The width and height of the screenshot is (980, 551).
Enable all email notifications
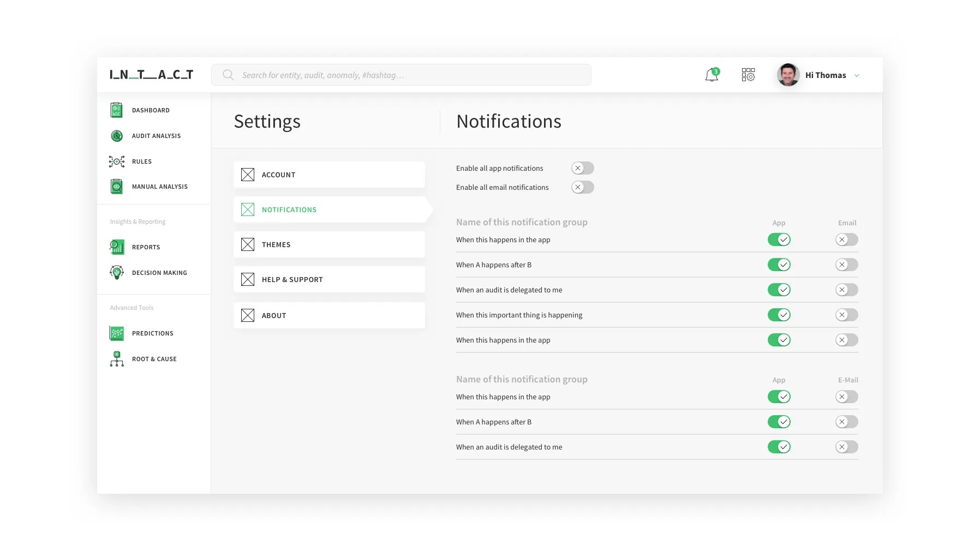tap(582, 187)
